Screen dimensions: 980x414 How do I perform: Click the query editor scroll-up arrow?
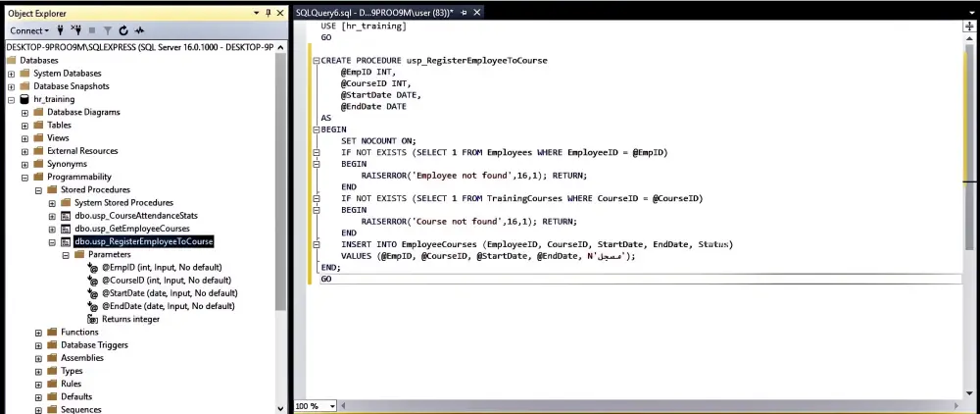pyautogui.click(x=970, y=37)
